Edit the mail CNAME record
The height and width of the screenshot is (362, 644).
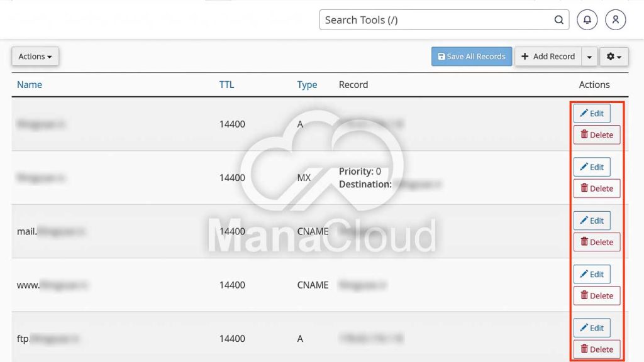pos(591,221)
